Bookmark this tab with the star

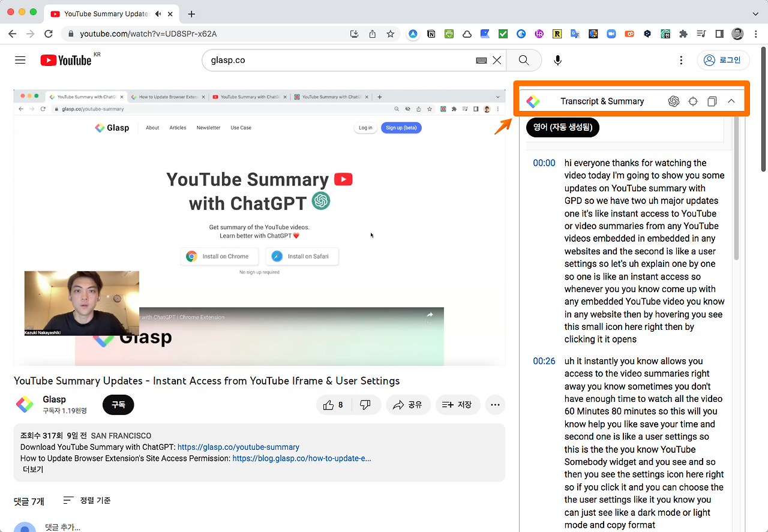pos(390,34)
